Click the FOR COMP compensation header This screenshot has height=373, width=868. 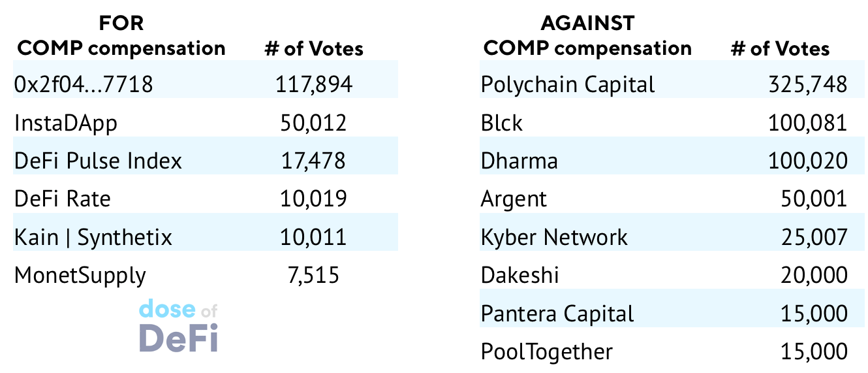[x=121, y=36]
